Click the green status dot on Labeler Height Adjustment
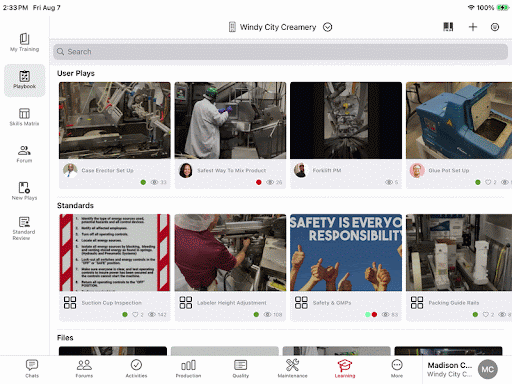This screenshot has width=512, height=384. click(x=256, y=315)
